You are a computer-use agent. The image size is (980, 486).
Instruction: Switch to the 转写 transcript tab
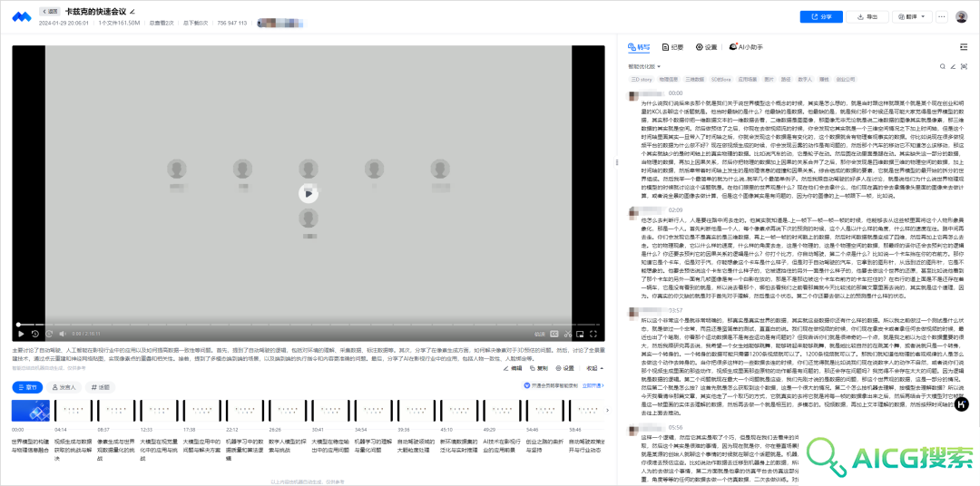coord(640,47)
